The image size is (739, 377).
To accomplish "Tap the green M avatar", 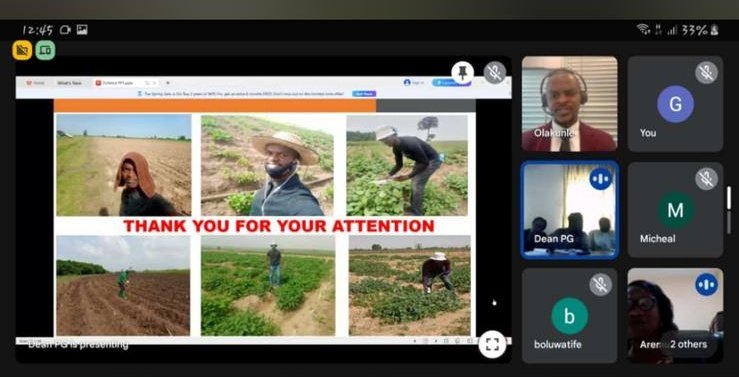I will point(675,210).
